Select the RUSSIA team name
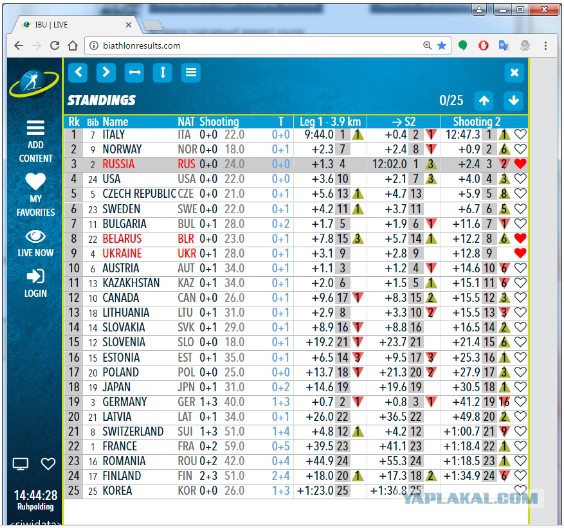 click(118, 164)
